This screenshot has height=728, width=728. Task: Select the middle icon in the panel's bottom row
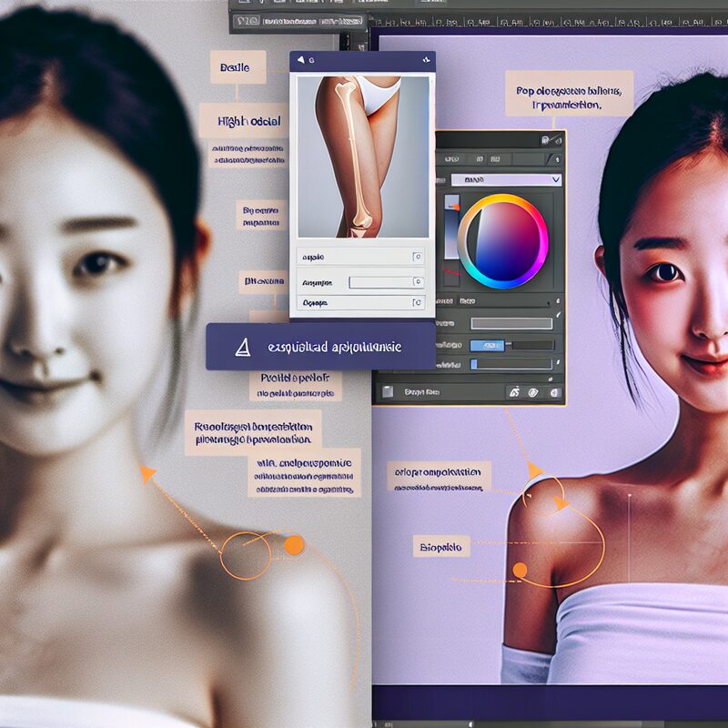point(533,392)
